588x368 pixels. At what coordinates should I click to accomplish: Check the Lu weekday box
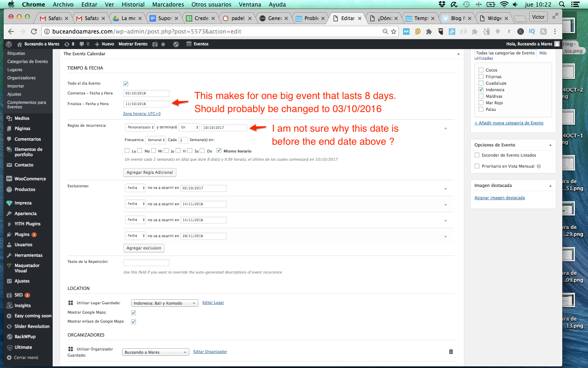(127, 150)
